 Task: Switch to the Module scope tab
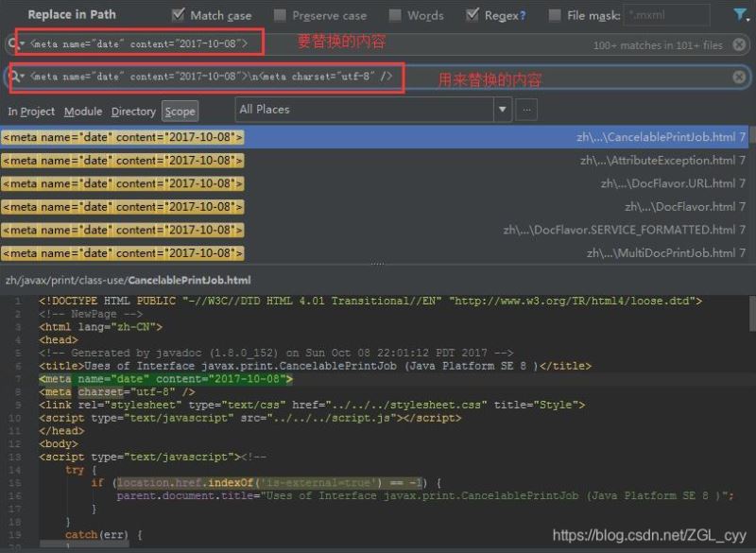[83, 112]
